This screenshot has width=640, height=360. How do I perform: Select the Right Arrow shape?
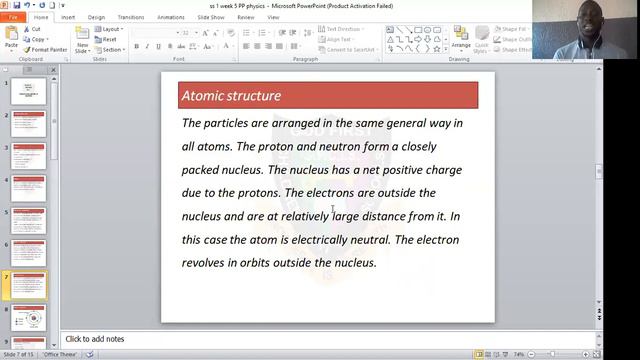click(x=418, y=39)
